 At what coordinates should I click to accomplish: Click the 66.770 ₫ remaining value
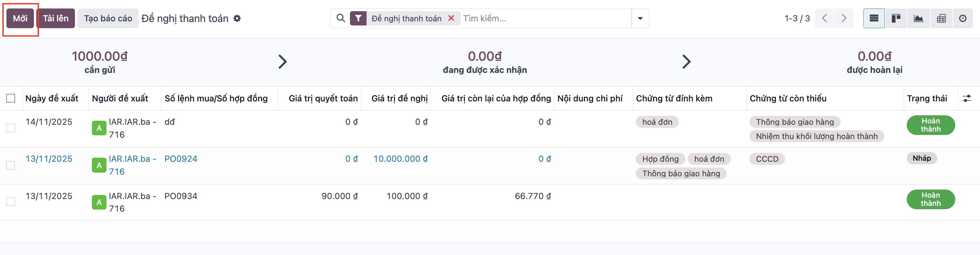[533, 196]
